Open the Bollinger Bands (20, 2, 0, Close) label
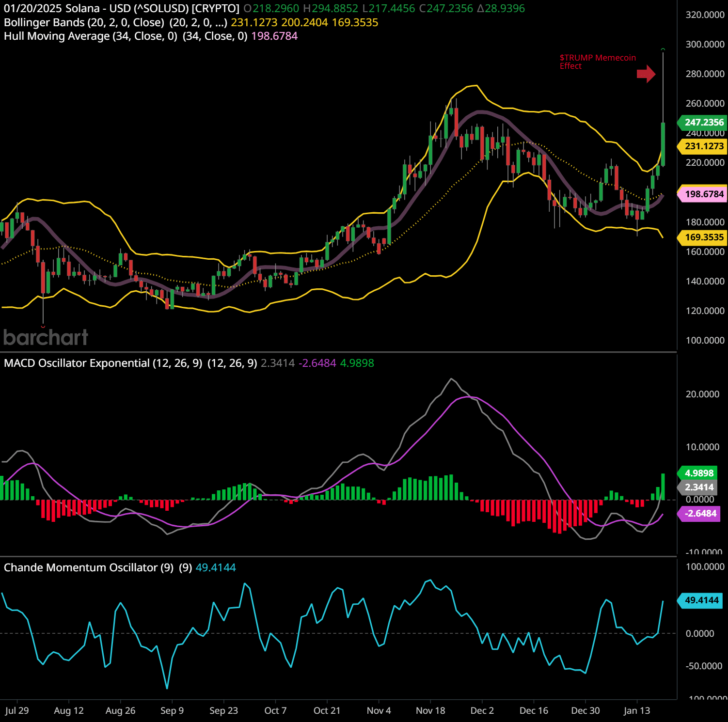This screenshot has width=728, height=722. tap(84, 22)
